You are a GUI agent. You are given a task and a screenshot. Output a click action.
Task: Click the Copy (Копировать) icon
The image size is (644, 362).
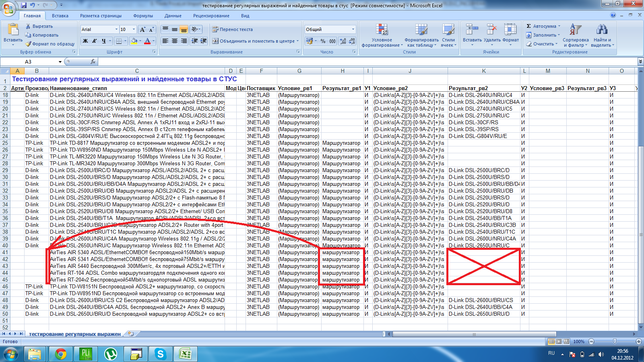click(x=28, y=35)
